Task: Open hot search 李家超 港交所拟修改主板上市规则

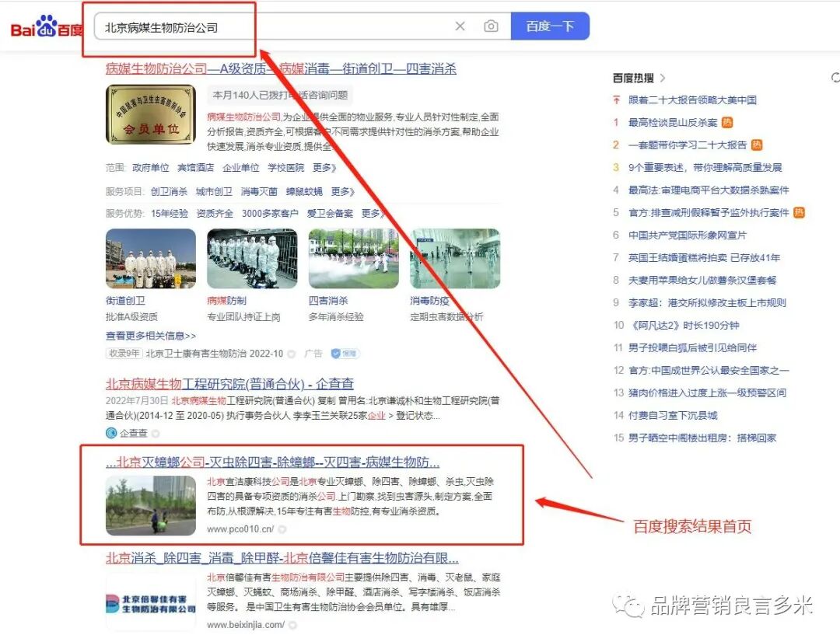Action: click(707, 302)
